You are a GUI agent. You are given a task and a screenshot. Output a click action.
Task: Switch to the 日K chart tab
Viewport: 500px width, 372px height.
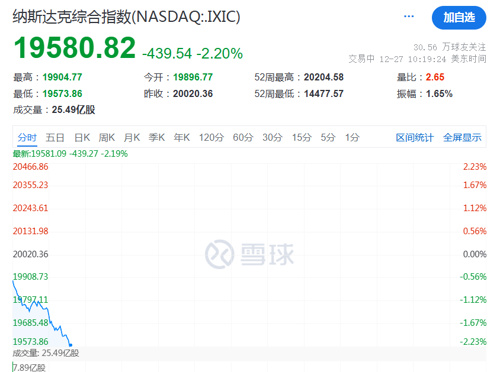[x=82, y=137]
